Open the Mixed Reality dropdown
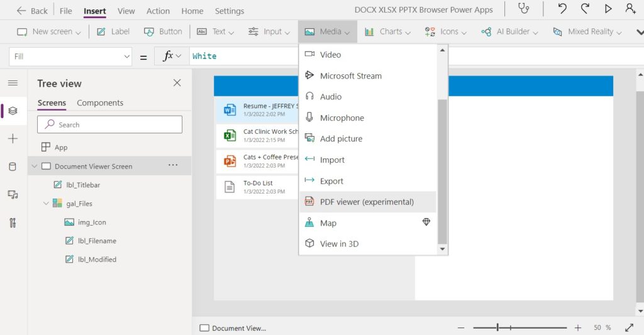644x335 pixels. tap(587, 31)
